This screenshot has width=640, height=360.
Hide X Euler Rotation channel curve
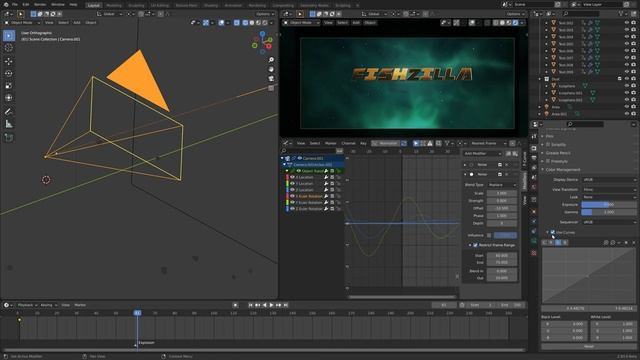[x=292, y=196]
